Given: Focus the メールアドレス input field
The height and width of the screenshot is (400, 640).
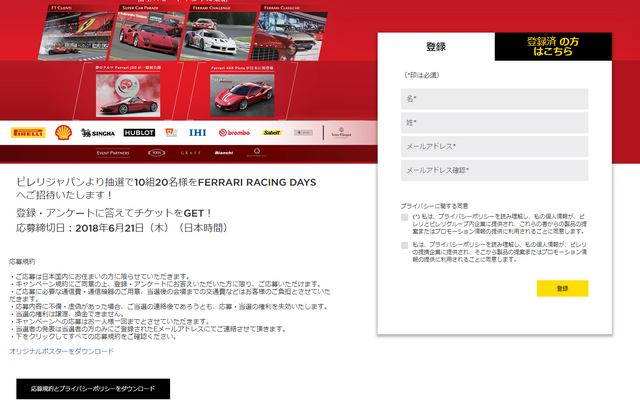Looking at the screenshot, I should point(494,147).
